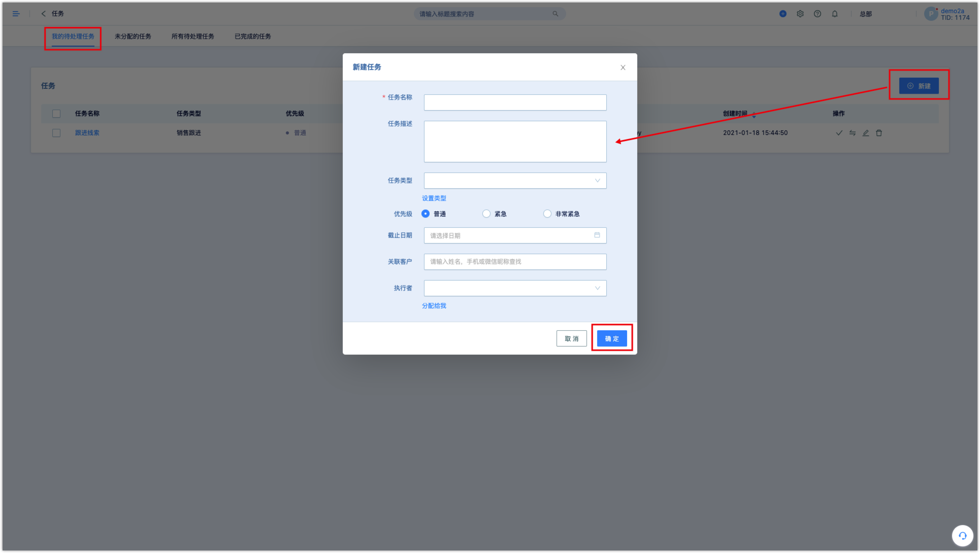Click the 新建 new task button
This screenshot has width=980, height=553.
tap(919, 86)
